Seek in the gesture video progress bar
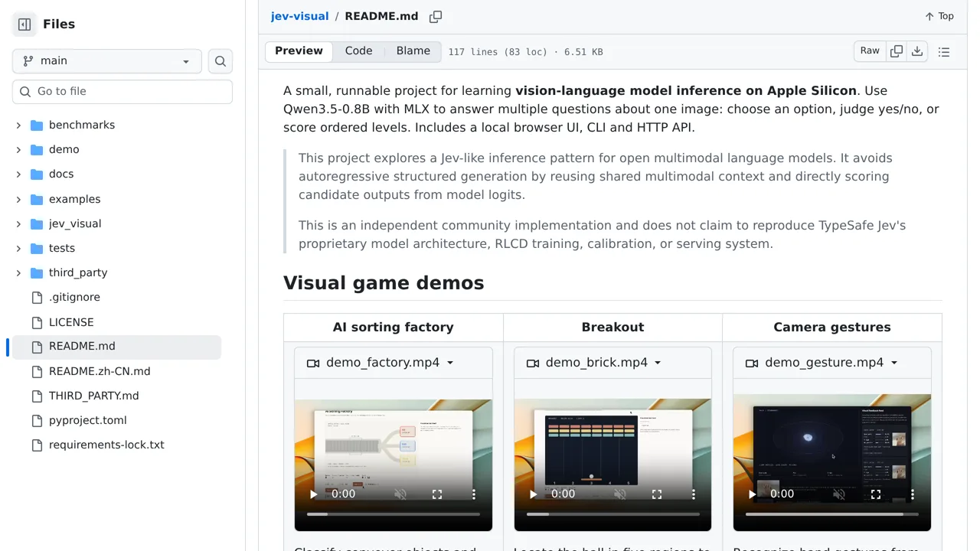 (x=832, y=514)
